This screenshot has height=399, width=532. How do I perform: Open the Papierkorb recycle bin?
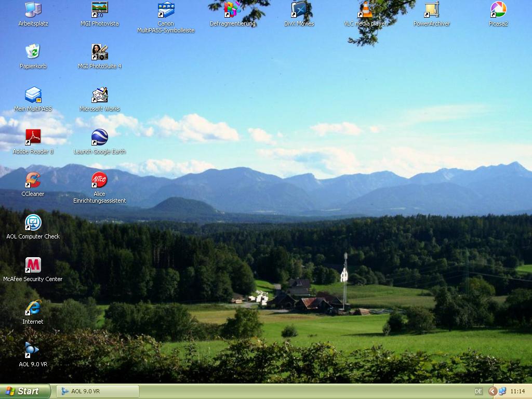[x=33, y=52]
